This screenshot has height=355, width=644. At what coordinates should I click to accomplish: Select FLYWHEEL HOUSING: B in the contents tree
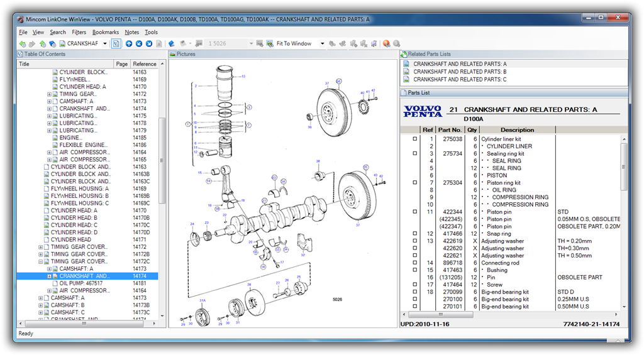[80, 196]
